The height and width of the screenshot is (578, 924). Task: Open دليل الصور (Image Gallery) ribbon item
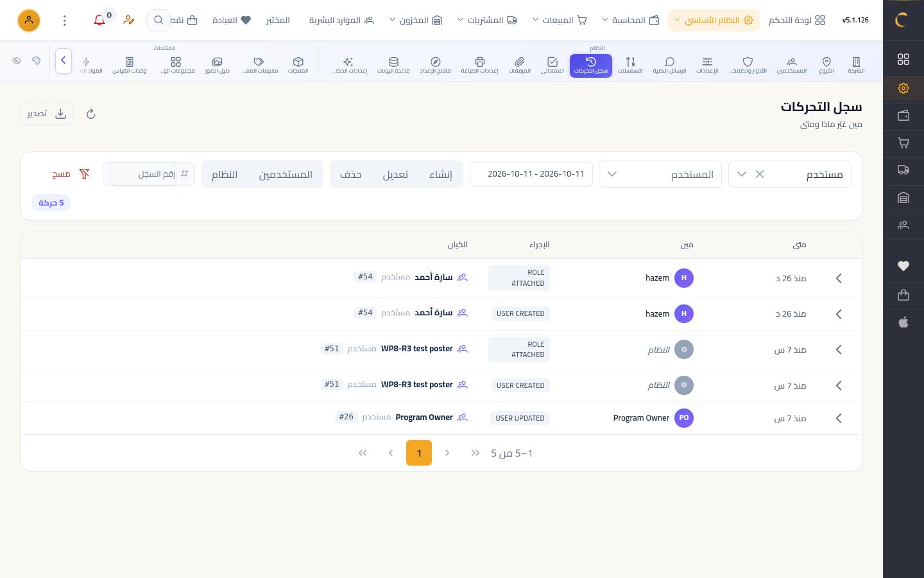pos(218,65)
